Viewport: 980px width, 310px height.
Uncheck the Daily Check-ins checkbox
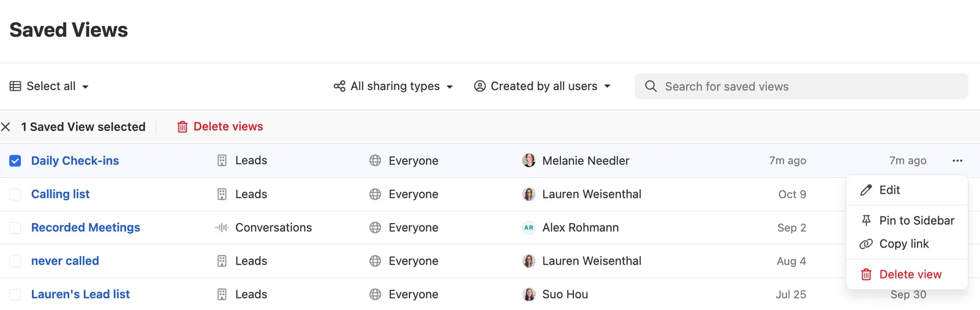click(15, 161)
